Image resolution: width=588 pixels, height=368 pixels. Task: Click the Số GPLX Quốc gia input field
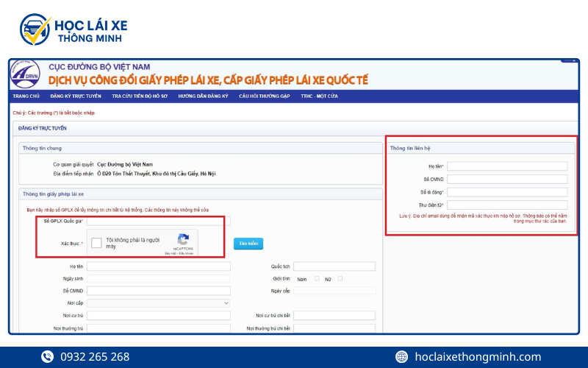click(159, 221)
